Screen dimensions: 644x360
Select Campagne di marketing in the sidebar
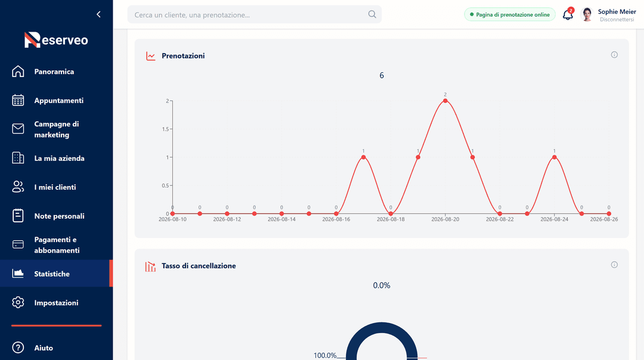(56, 129)
